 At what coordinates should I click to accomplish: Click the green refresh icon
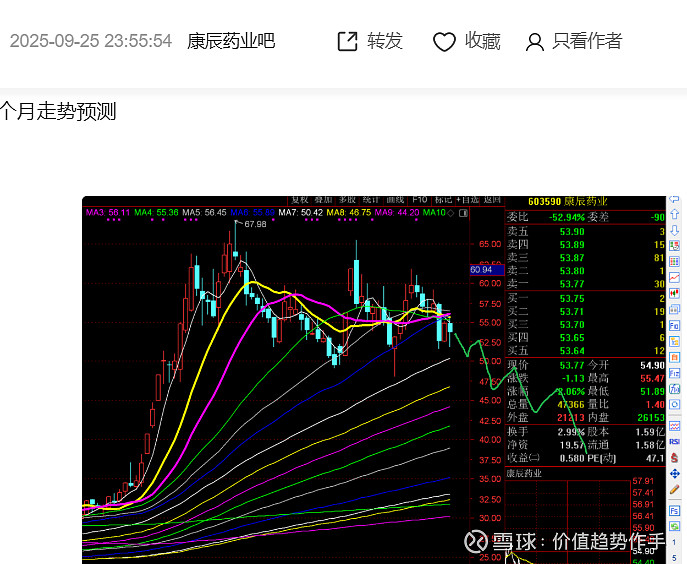pyautogui.click(x=674, y=526)
